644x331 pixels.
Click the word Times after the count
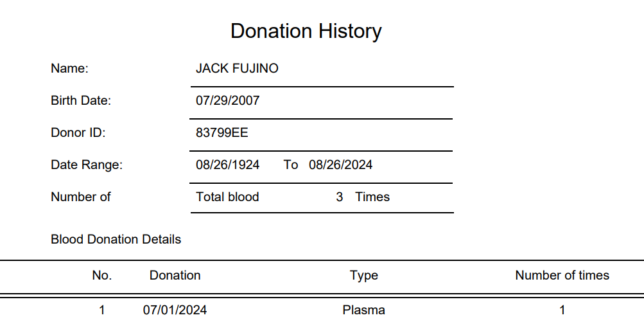372,197
